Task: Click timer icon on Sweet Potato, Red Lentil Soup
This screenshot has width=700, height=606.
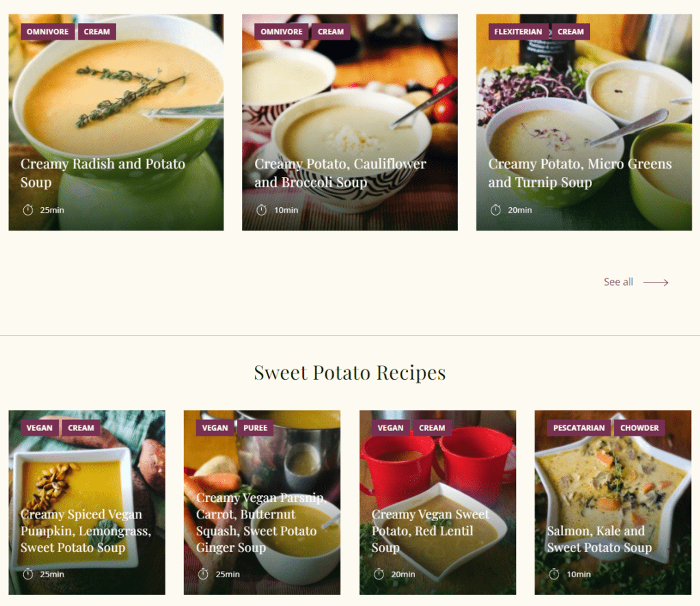Action: [379, 574]
